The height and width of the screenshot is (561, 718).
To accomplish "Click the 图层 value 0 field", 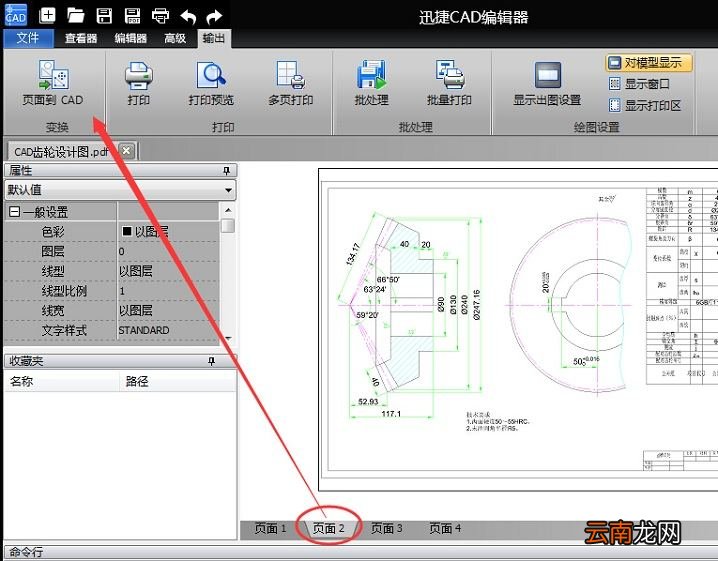I will (168, 251).
